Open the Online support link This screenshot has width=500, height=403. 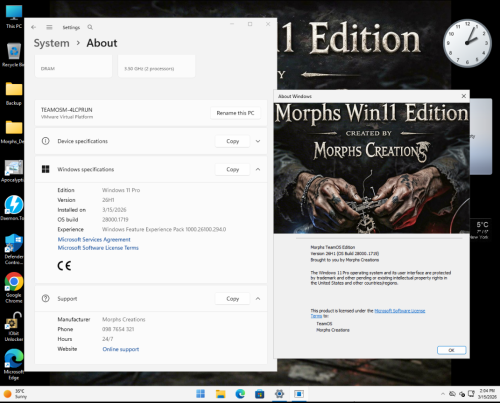121,349
